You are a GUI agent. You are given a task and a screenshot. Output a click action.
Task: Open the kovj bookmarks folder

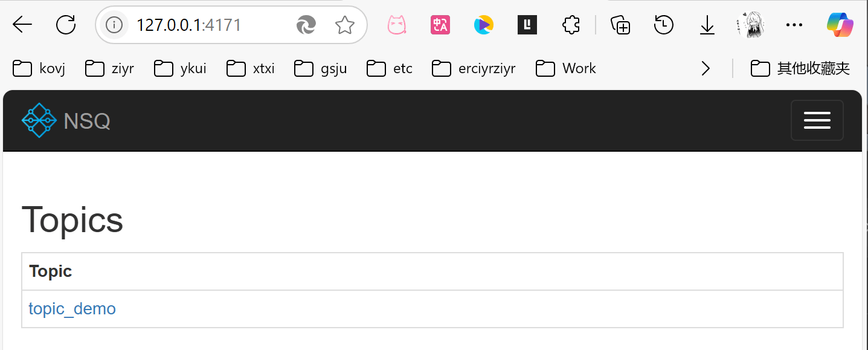(x=39, y=69)
